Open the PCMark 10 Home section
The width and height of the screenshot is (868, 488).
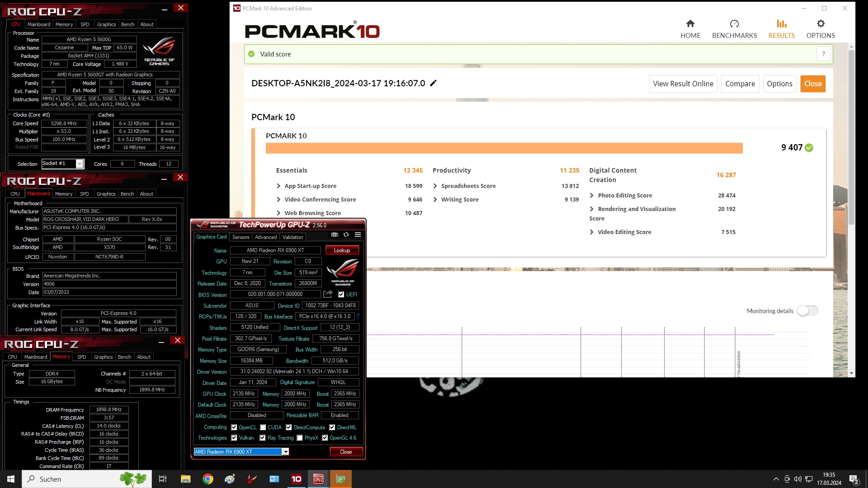[x=690, y=29]
